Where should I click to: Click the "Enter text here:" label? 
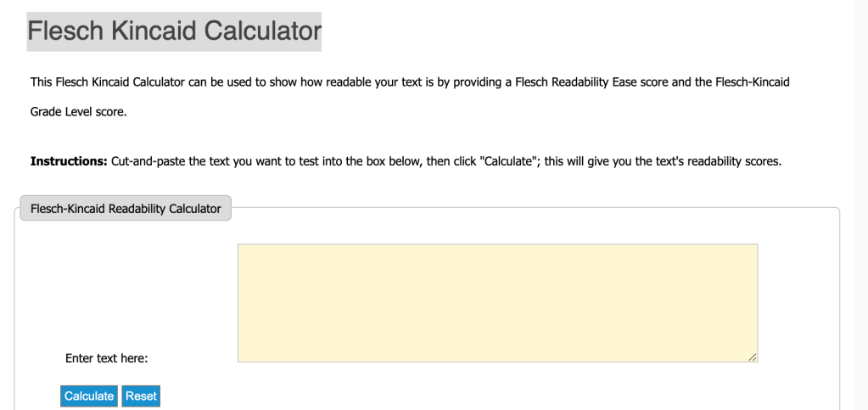point(107,358)
